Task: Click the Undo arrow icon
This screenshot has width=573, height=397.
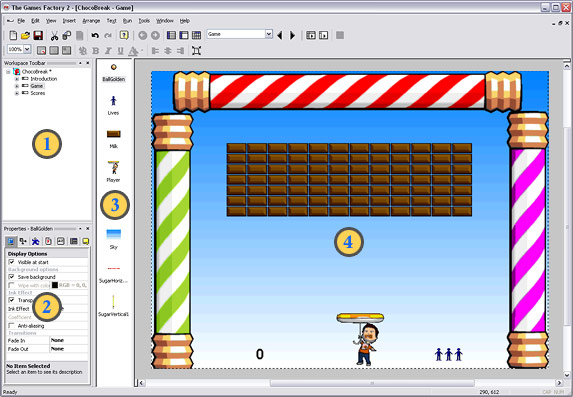Action: 95,35
